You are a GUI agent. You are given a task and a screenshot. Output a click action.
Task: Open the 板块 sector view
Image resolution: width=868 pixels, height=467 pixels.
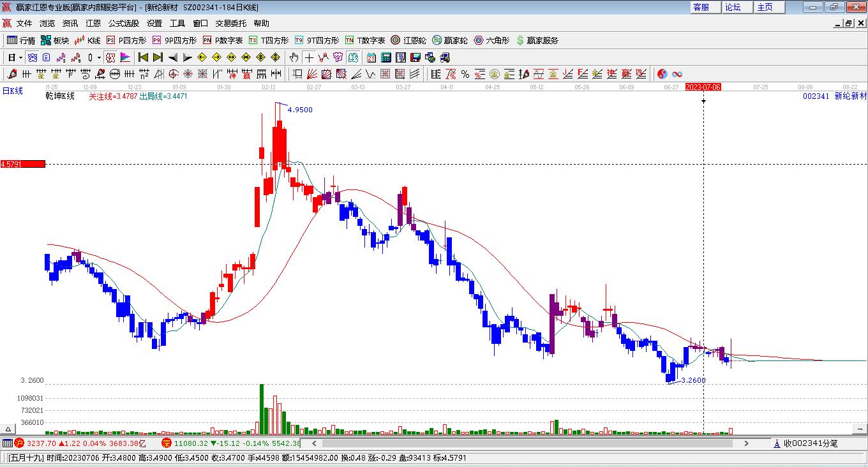coord(55,40)
